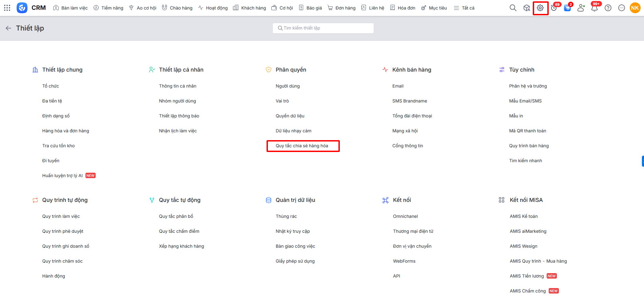Click the NK user avatar

635,8
